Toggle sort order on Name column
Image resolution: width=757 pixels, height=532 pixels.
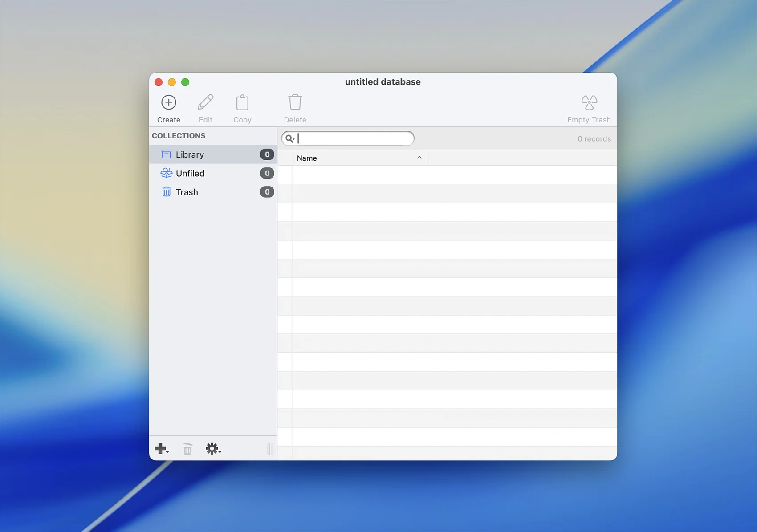click(359, 158)
